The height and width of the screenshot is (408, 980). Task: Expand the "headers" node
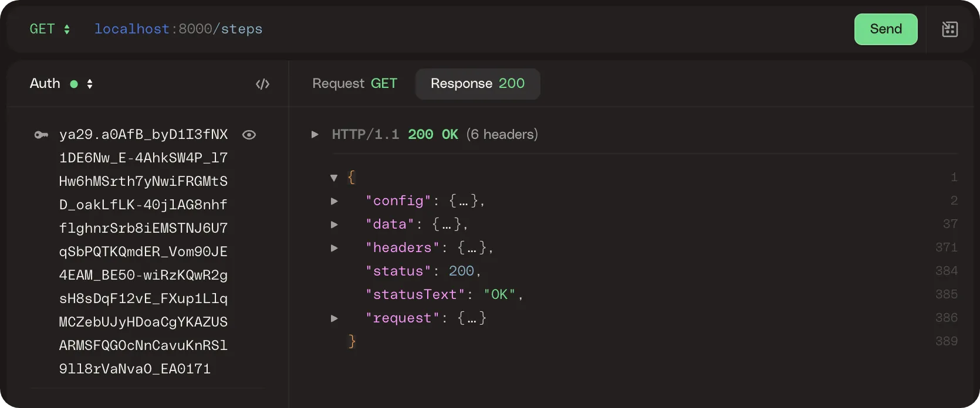334,248
